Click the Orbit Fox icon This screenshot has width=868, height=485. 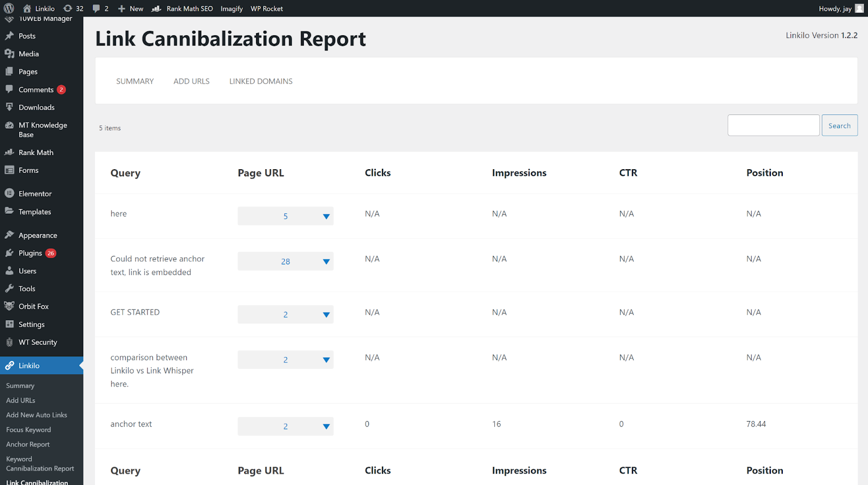pyautogui.click(x=9, y=306)
